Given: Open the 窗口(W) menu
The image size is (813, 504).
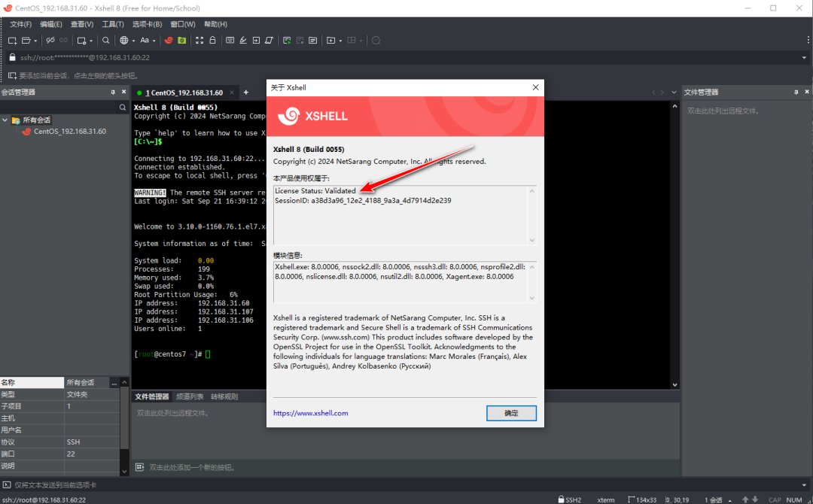Looking at the screenshot, I should (182, 24).
